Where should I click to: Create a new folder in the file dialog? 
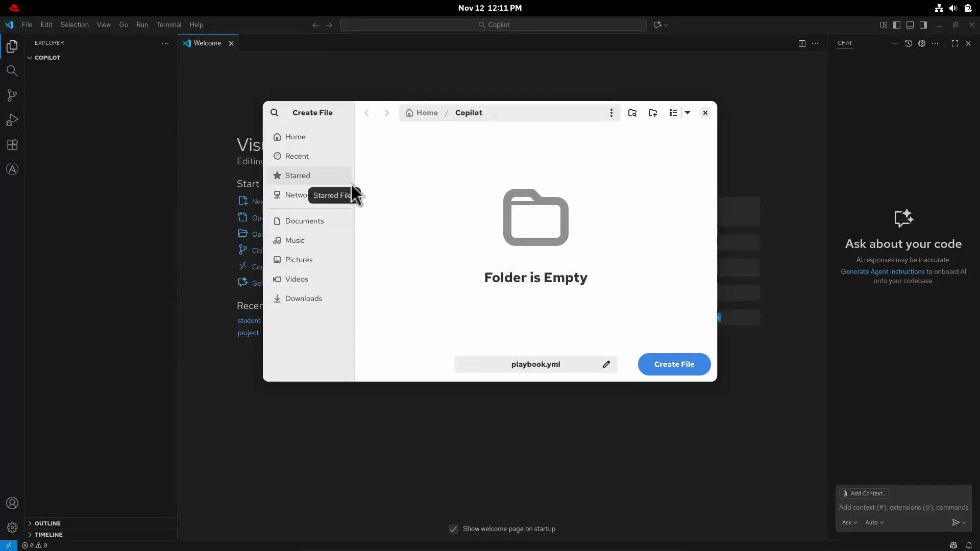click(653, 113)
